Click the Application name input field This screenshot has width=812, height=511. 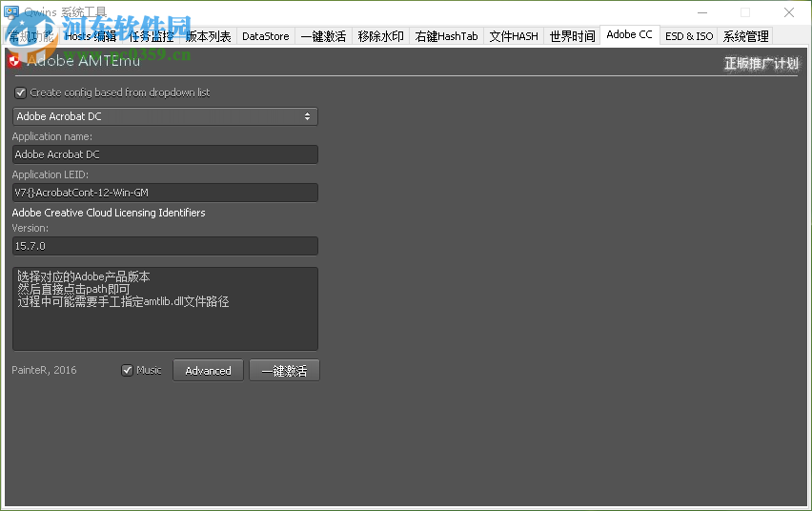click(x=165, y=154)
